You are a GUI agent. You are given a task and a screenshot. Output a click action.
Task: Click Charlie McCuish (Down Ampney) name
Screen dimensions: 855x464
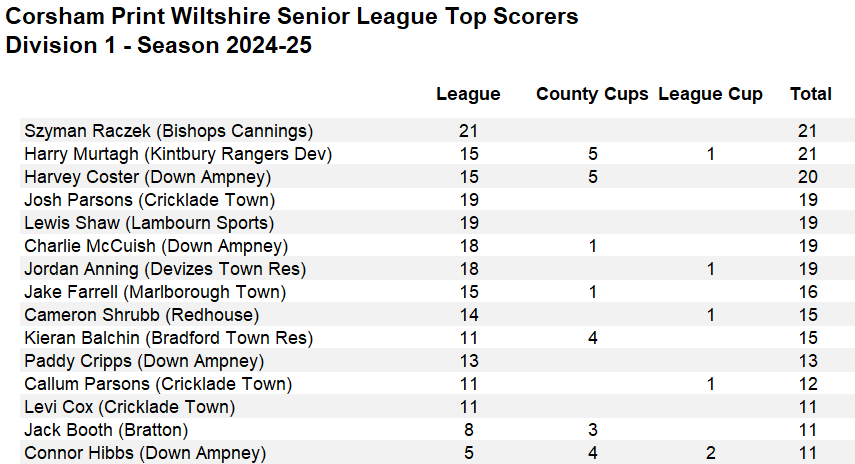(x=156, y=246)
